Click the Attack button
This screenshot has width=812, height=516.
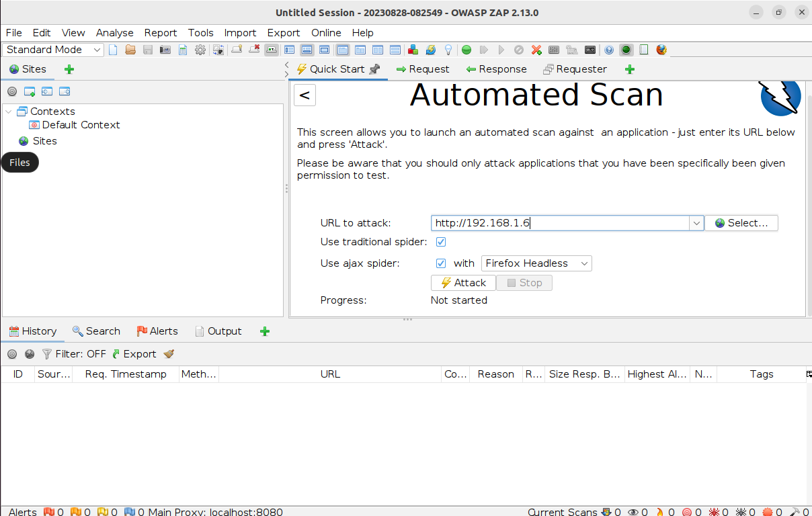coord(463,283)
